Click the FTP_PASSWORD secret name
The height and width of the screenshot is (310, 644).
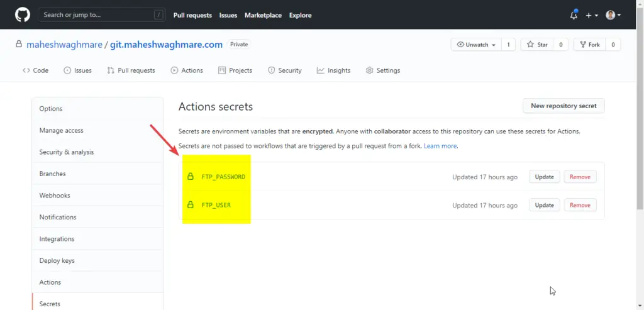pyautogui.click(x=223, y=177)
